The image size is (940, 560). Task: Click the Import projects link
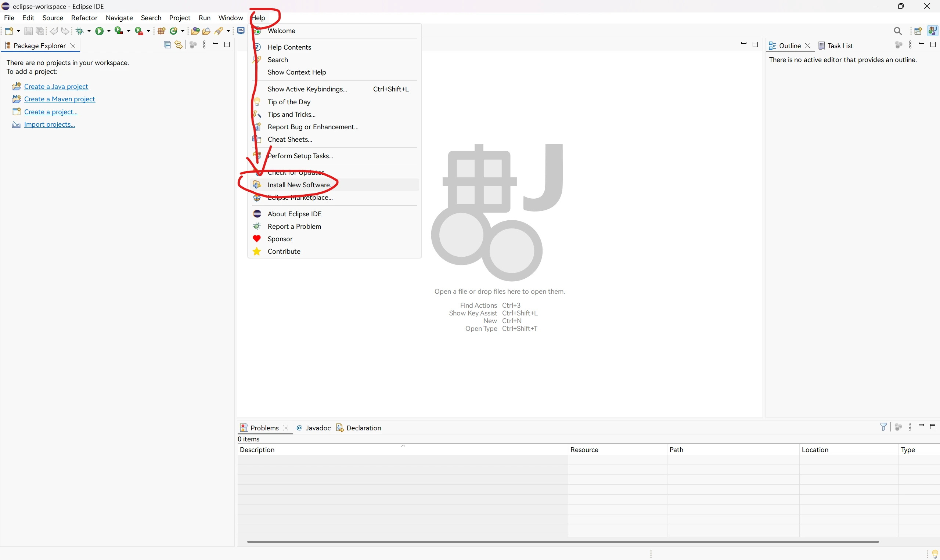click(50, 124)
